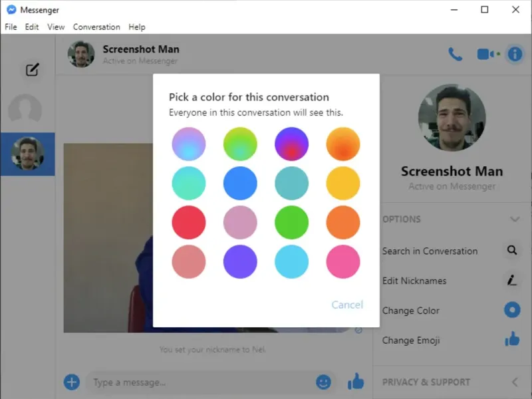This screenshot has width=532, height=399.
Task: Select the Screenshot Man conversation in the sidebar
Action: 27,154
